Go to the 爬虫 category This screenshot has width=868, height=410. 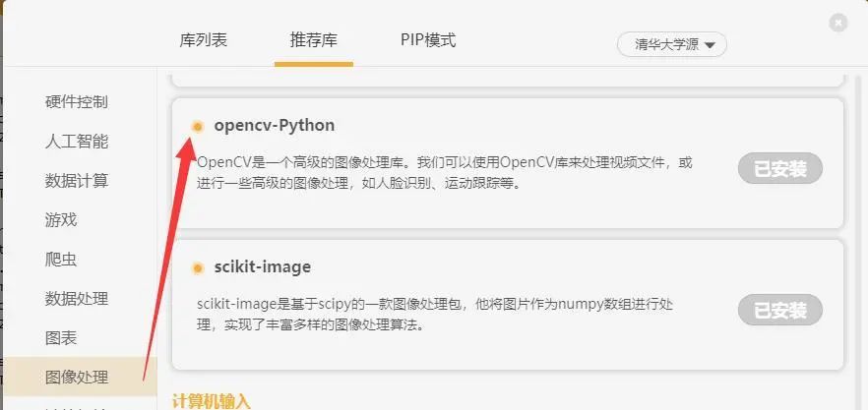(x=61, y=260)
